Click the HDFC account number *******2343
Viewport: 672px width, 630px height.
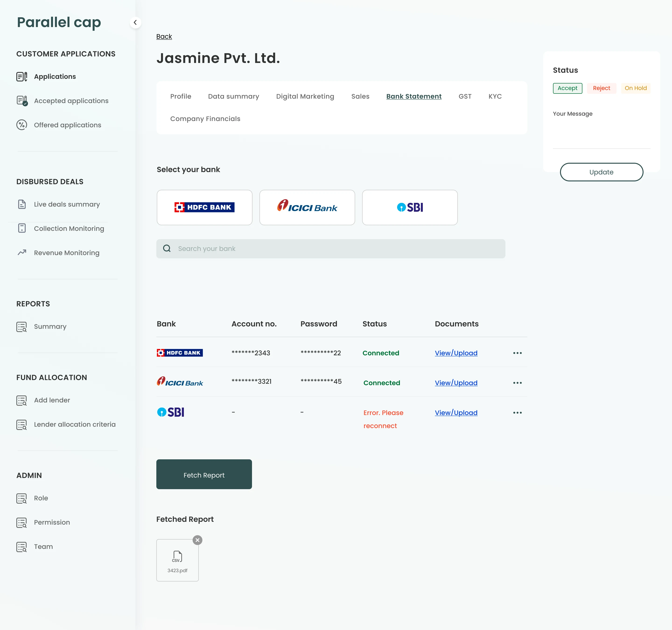tap(251, 353)
